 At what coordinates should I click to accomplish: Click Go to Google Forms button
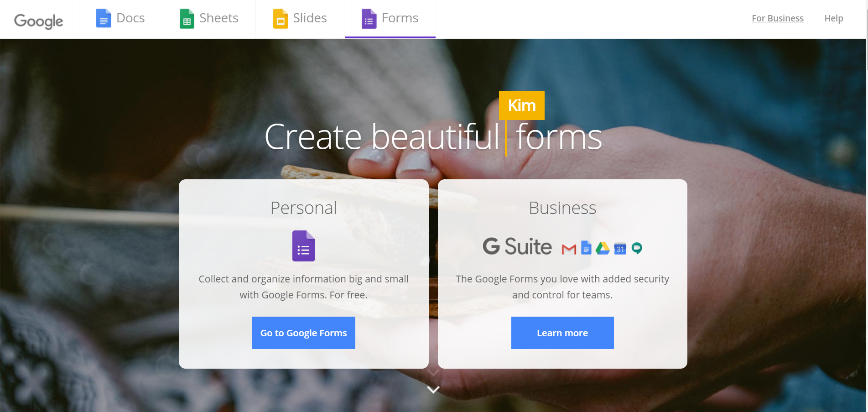pos(303,333)
